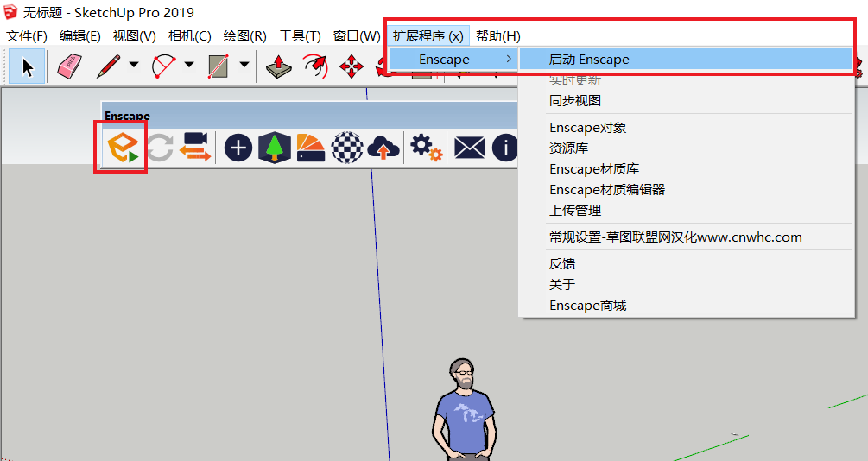The image size is (868, 461).
Task: Click the Enscape live update arrows icon
Action: pos(160,148)
